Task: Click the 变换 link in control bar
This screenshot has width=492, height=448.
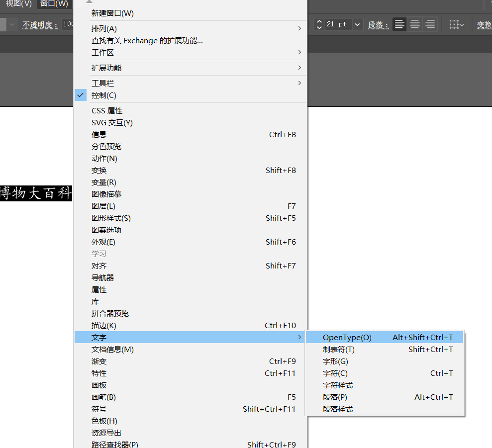Action: 484,25
